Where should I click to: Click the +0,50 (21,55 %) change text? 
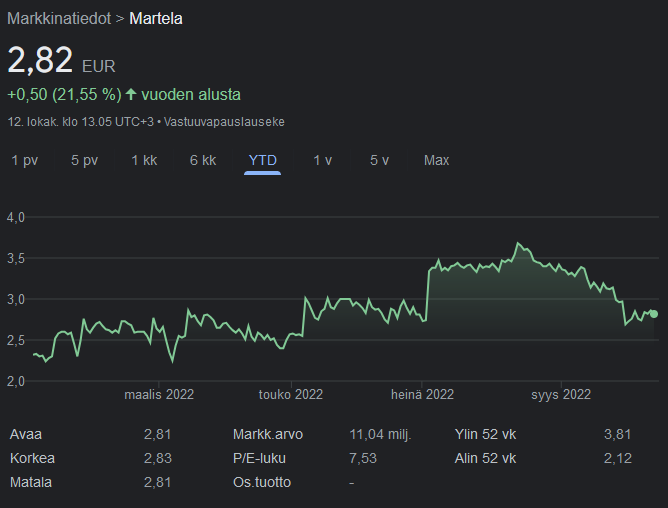[x=64, y=94]
